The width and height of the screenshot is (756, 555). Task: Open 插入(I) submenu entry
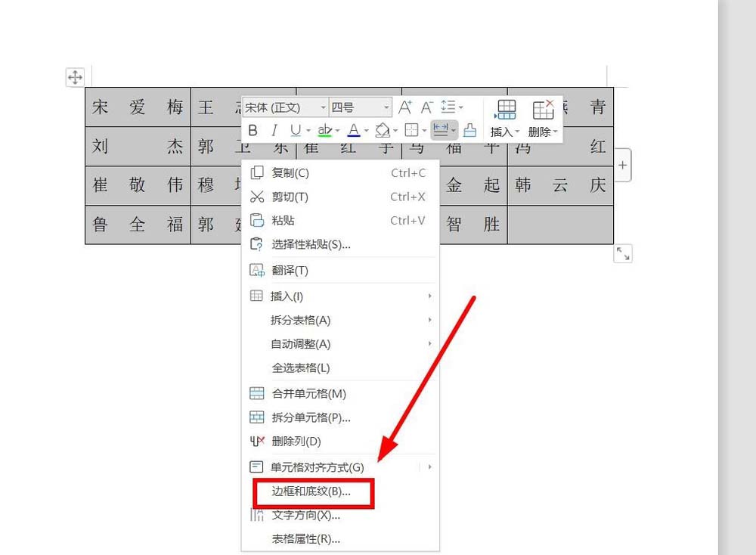(x=340, y=296)
